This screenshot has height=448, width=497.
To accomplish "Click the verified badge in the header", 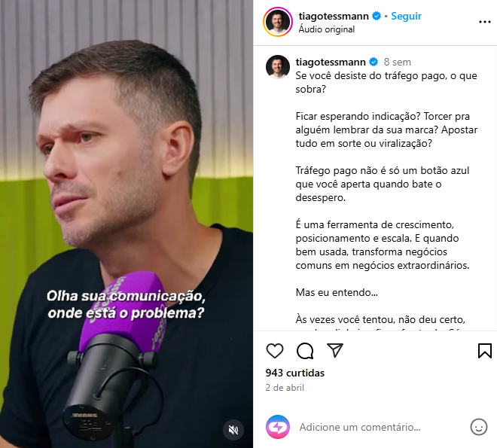I will click(x=377, y=16).
